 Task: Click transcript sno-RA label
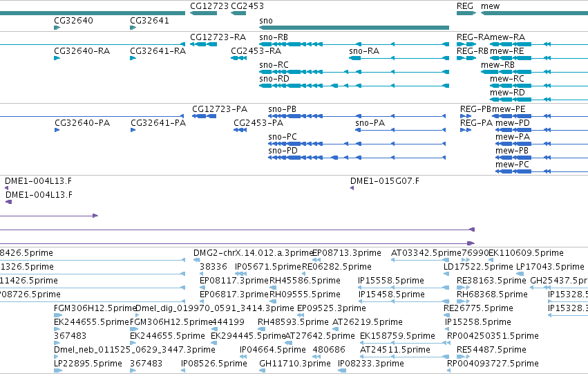(x=363, y=51)
